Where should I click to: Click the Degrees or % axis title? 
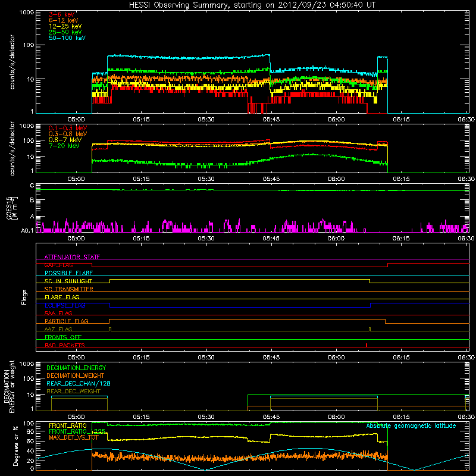coord(15,446)
